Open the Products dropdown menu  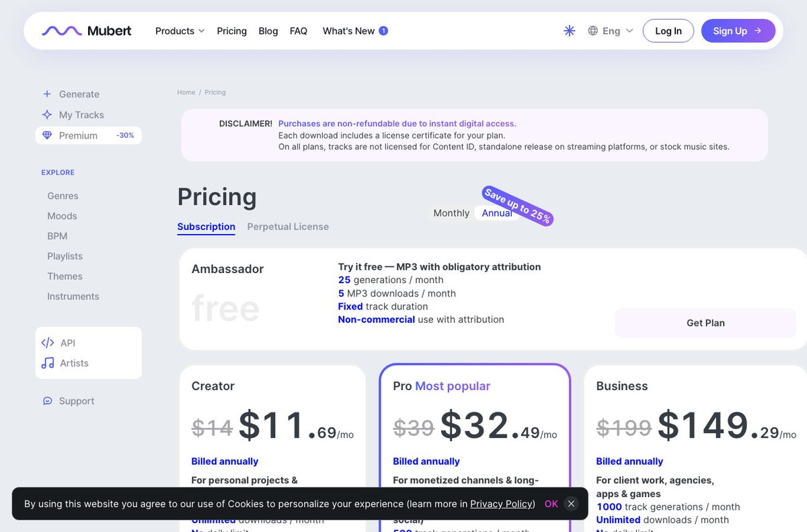pos(180,31)
